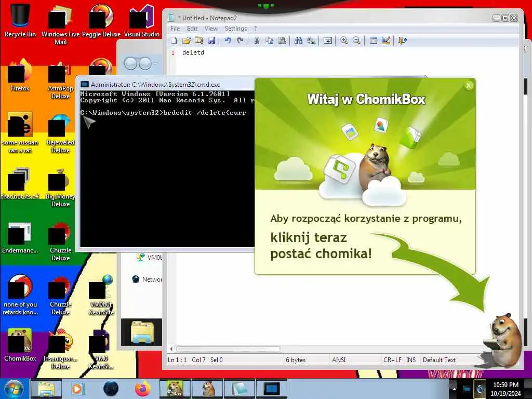
Task: Select the Bejeweled Deluxe desktop icon
Action: coord(60,132)
